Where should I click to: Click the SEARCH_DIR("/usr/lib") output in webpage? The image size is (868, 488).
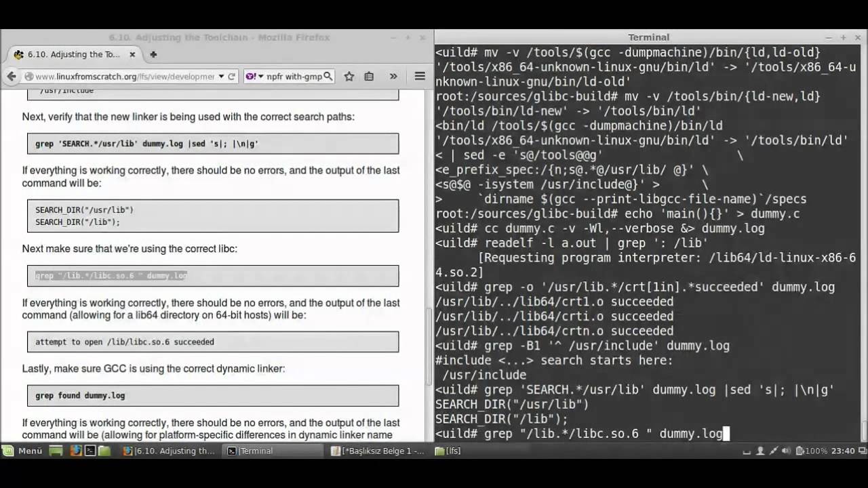85,210
